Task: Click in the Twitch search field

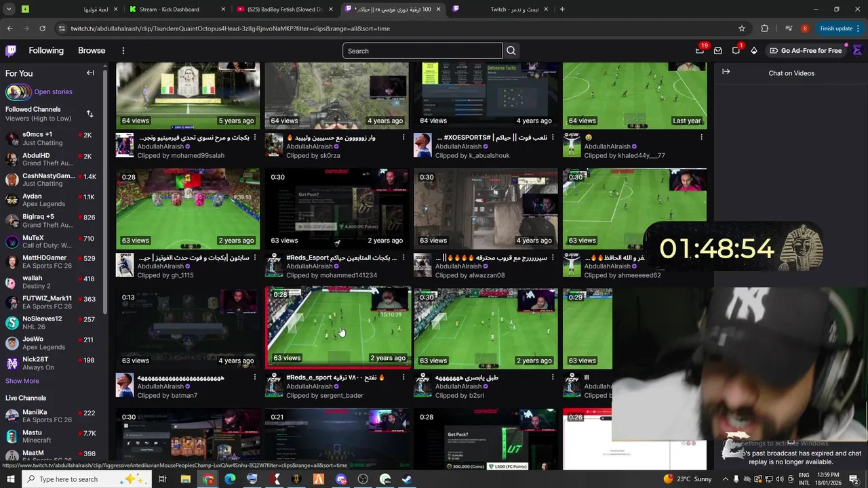Action: [x=422, y=51]
